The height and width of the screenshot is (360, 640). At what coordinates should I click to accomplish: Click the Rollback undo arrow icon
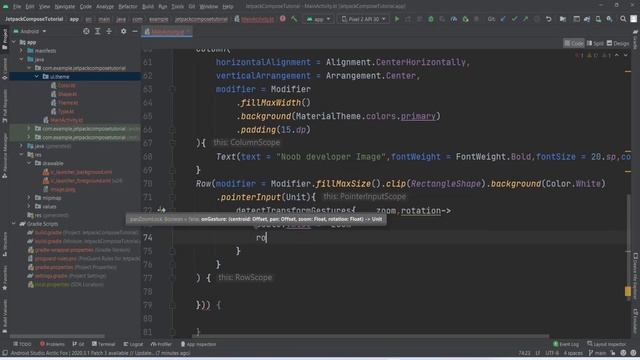tap(549, 19)
